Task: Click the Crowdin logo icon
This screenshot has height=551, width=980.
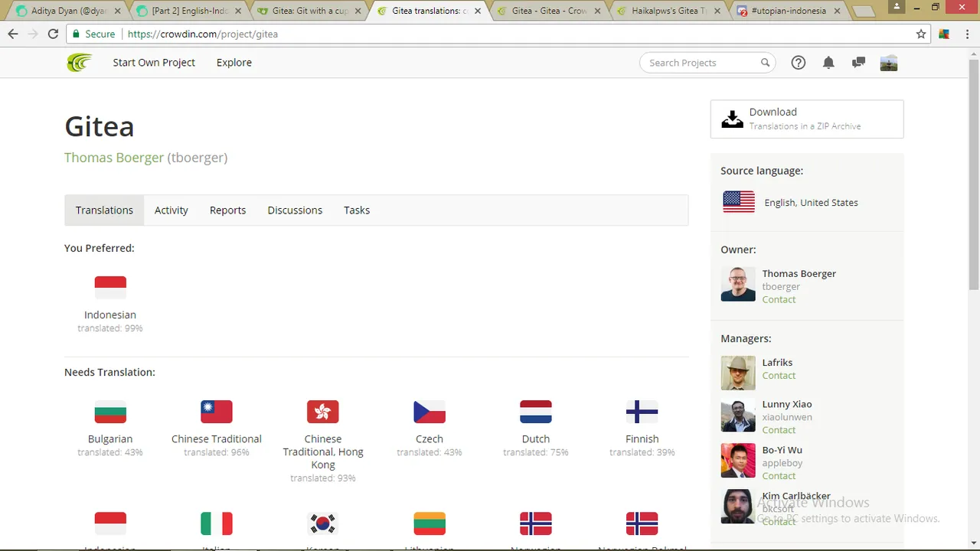Action: pyautogui.click(x=79, y=63)
